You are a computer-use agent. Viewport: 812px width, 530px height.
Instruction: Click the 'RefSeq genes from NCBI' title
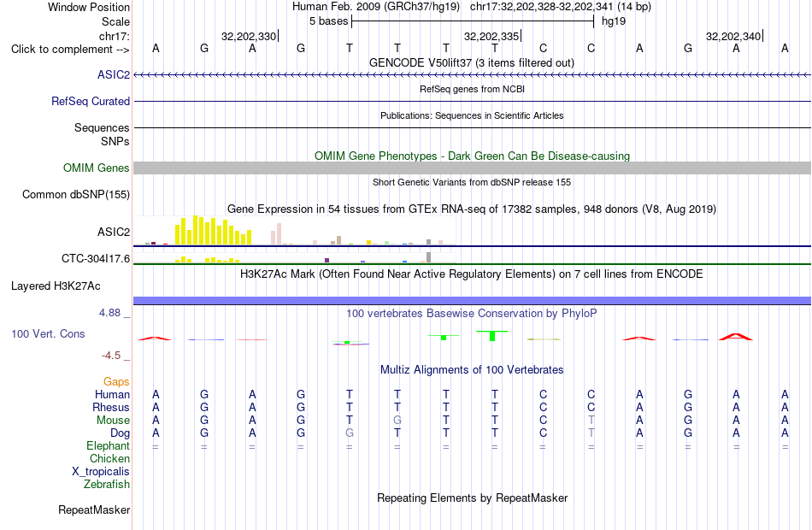click(472, 89)
